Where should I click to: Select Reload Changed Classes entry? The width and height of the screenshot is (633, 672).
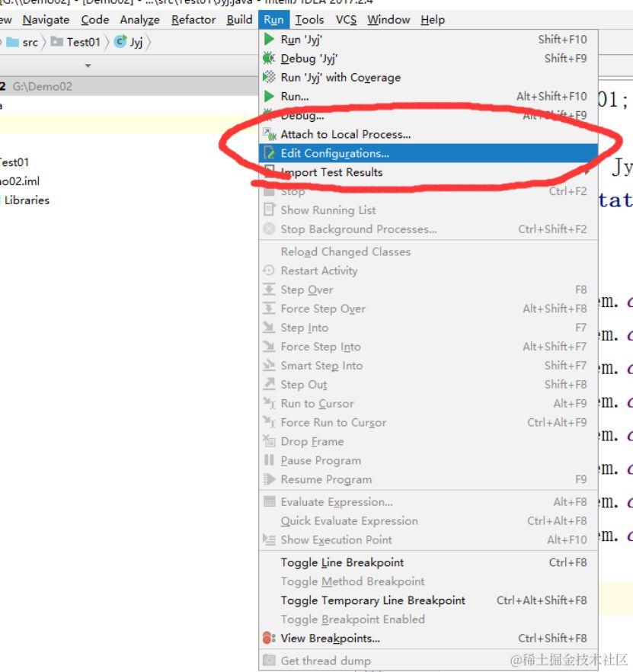[x=428, y=251]
